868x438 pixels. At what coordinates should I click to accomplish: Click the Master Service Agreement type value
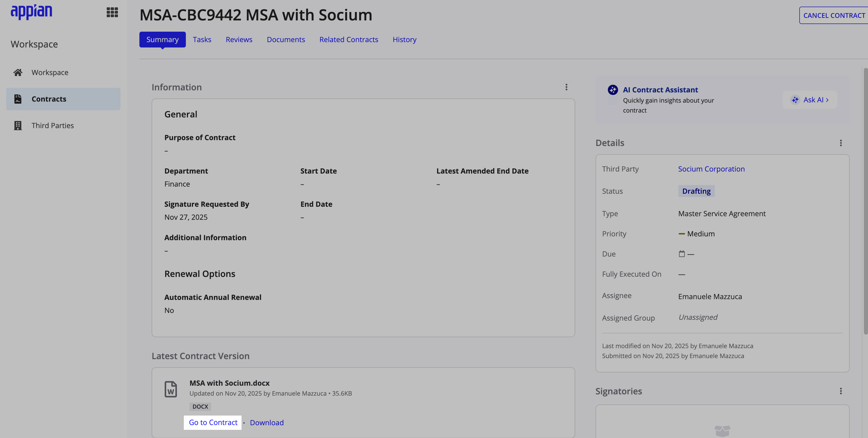tap(722, 214)
